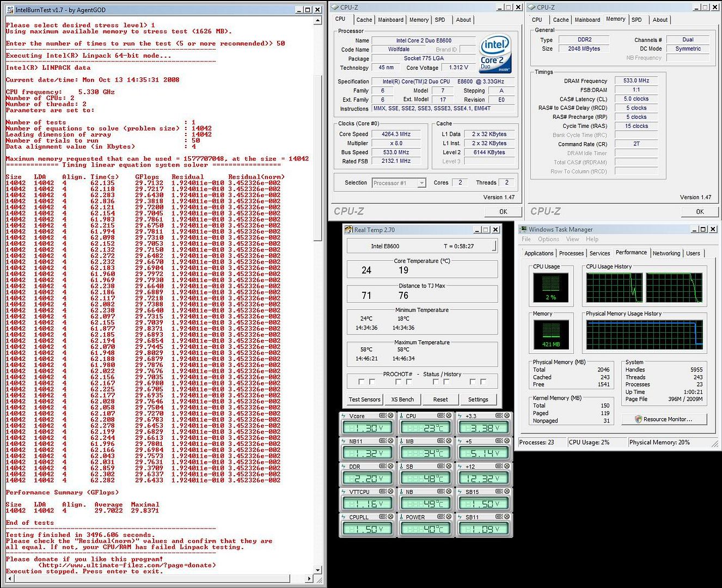Open the Services tab in Task Manager
The height and width of the screenshot is (588, 722).
coord(599,253)
